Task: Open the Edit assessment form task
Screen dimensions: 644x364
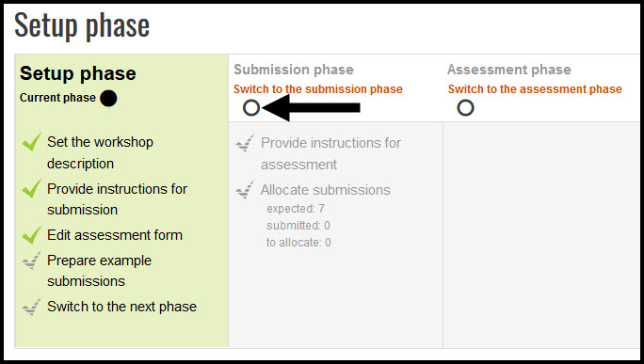Action: click(115, 235)
